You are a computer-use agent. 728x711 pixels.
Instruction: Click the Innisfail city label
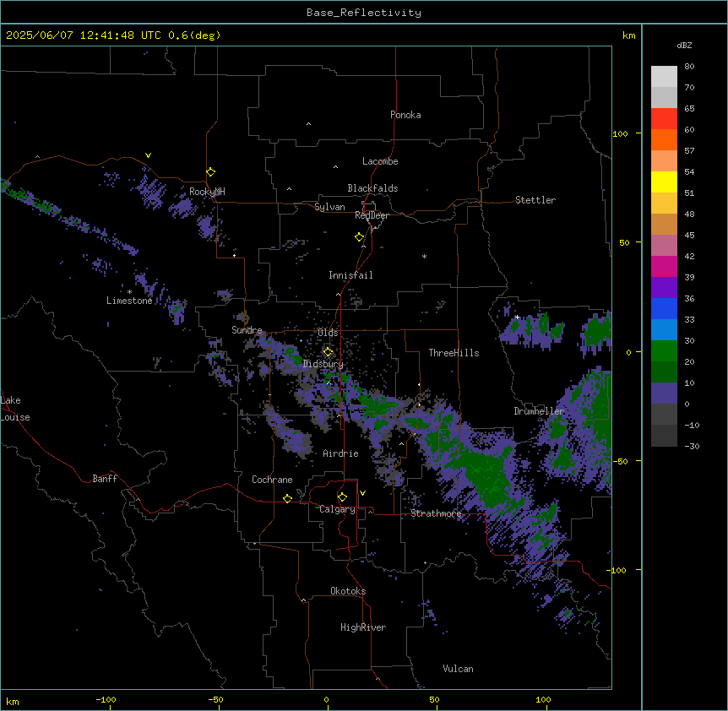350,275
